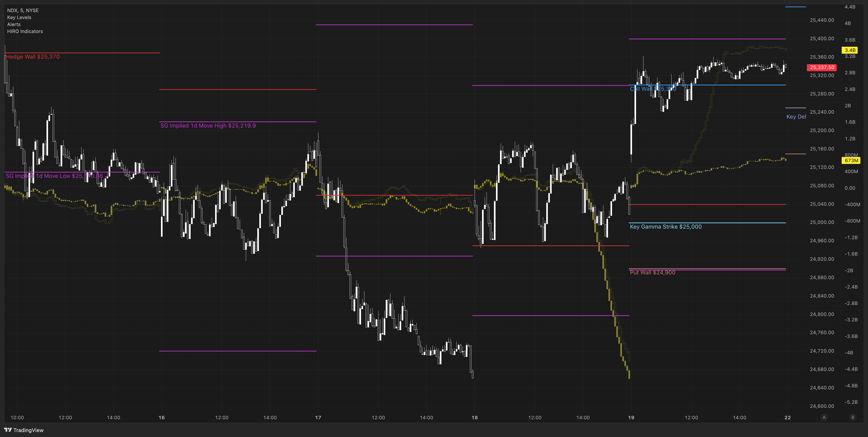This screenshot has height=437, width=868.
Task: Click the TradingView logo
Action: click(24, 430)
